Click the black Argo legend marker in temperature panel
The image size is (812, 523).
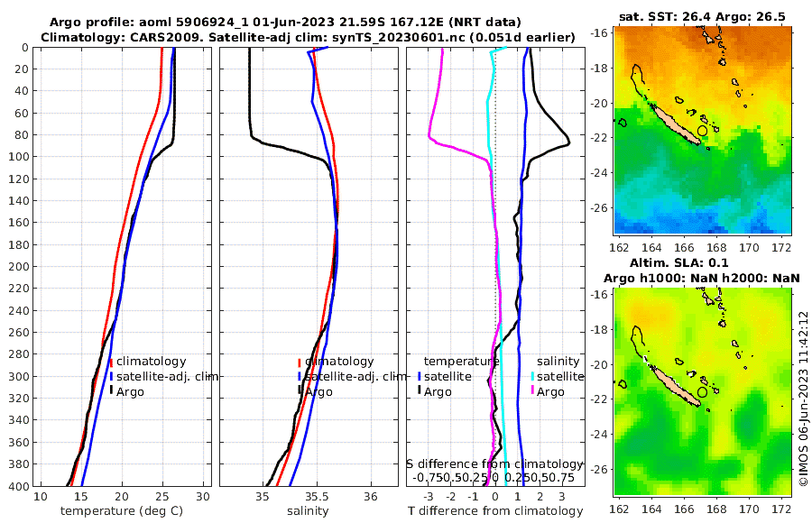tap(111, 391)
